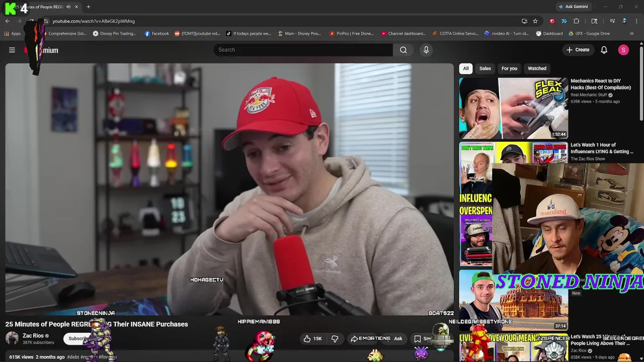Click Ask Gemini button
644x362 pixels.
pyautogui.click(x=573, y=7)
